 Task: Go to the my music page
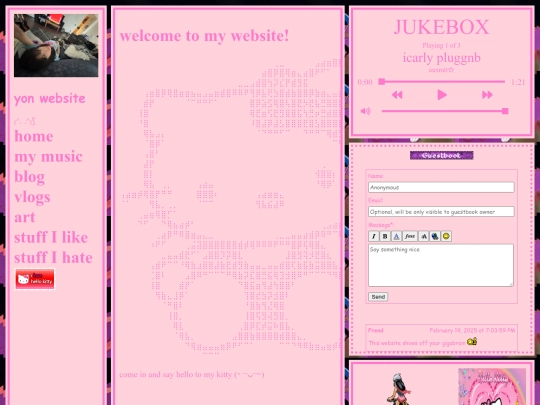tap(48, 157)
